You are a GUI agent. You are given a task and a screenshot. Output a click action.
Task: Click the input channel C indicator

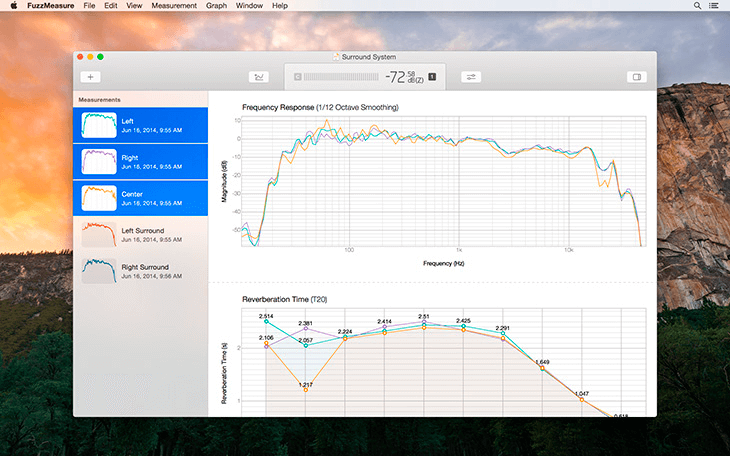297,77
